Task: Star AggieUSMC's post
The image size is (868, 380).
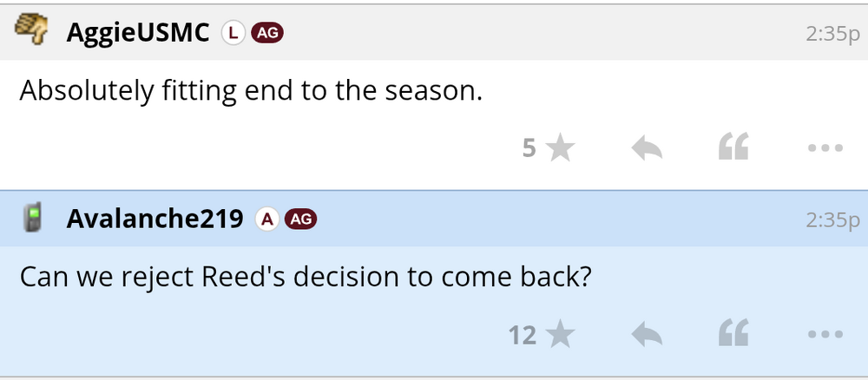Action: [561, 148]
